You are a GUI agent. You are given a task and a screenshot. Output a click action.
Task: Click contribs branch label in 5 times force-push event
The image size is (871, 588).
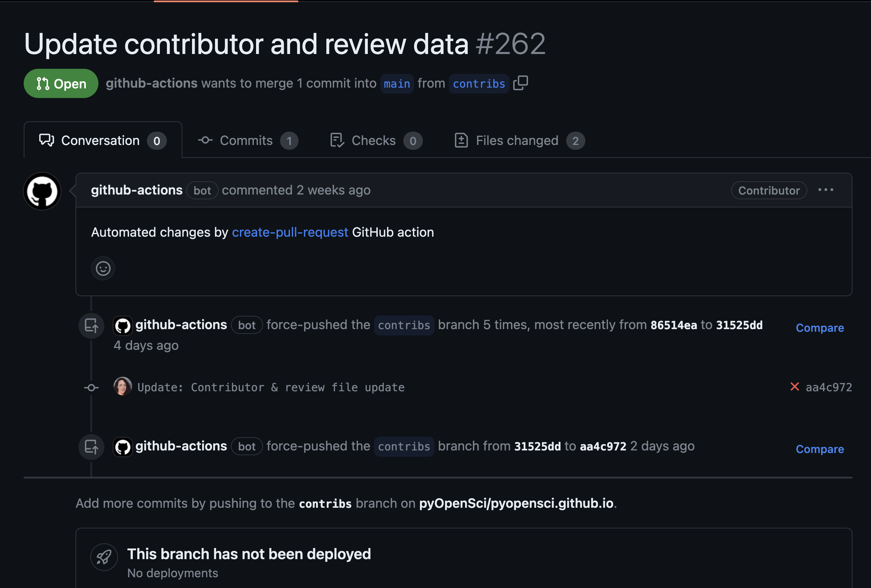[x=404, y=325]
